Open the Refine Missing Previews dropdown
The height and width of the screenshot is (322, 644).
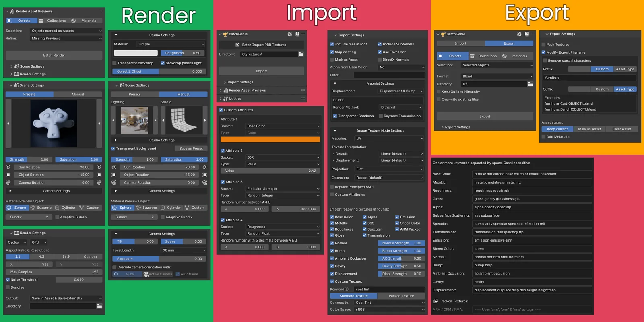66,39
